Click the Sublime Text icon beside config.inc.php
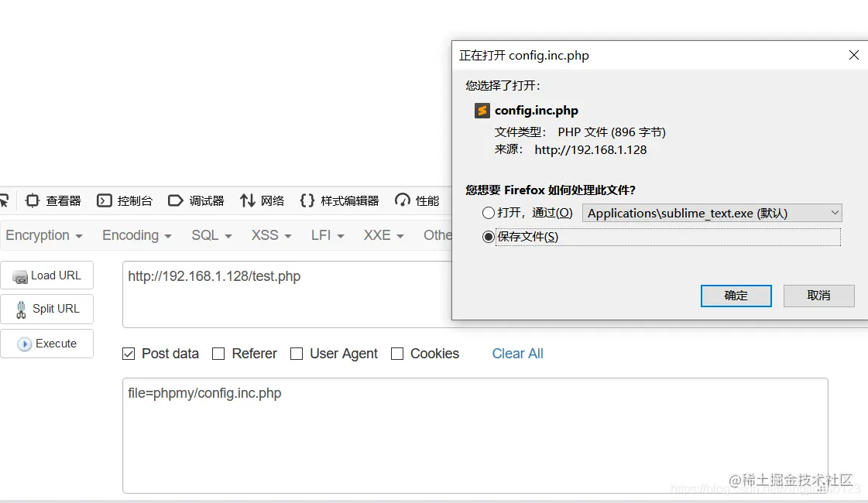The width and height of the screenshot is (868, 503). tap(482, 111)
